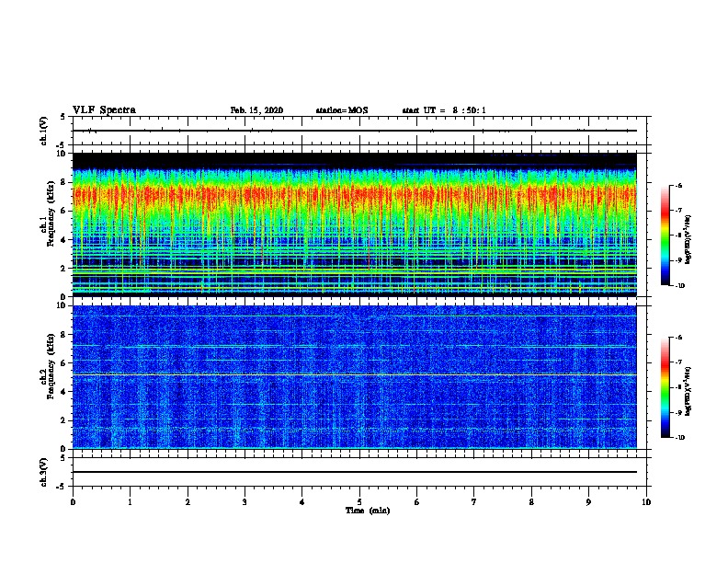Click the ch.2 colorbar '-7' tick label
Screen dimensions: 728x563
pos(678,362)
